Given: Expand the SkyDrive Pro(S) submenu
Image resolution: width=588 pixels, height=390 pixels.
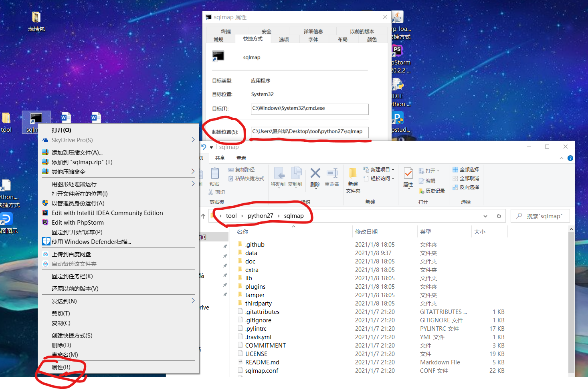Looking at the screenshot, I should [193, 140].
